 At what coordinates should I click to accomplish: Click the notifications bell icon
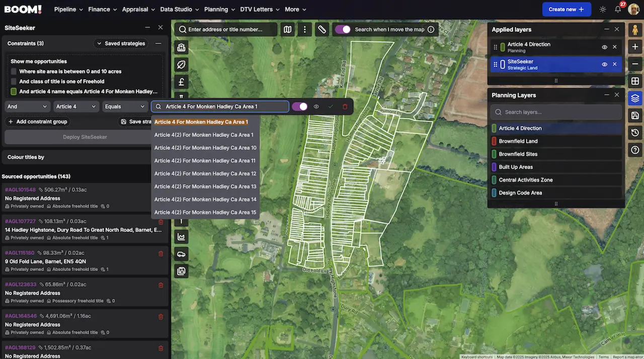pyautogui.click(x=618, y=9)
